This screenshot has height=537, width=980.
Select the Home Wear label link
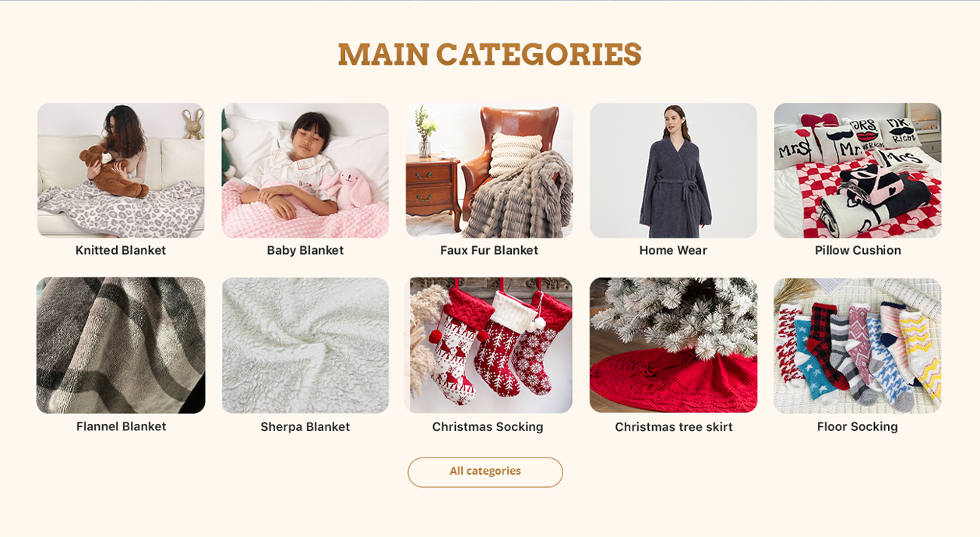pyautogui.click(x=673, y=250)
